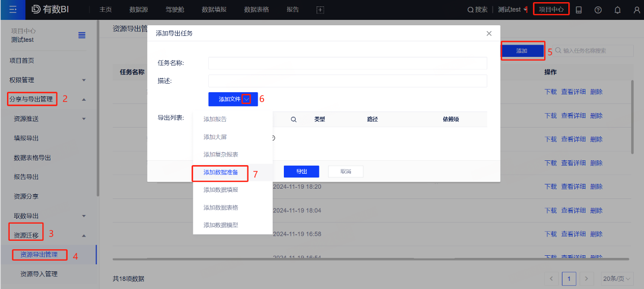This screenshot has height=289, width=644.
Task: Collapse the 资源迁移 sidebar section
Action: click(84, 235)
